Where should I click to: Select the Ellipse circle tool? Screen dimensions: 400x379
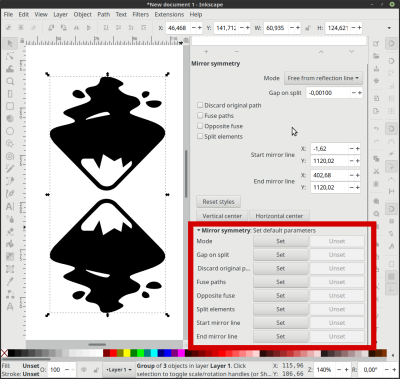(10, 131)
